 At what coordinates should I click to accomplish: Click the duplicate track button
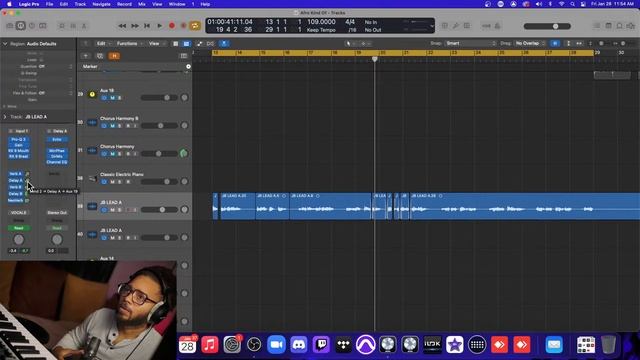click(100, 56)
